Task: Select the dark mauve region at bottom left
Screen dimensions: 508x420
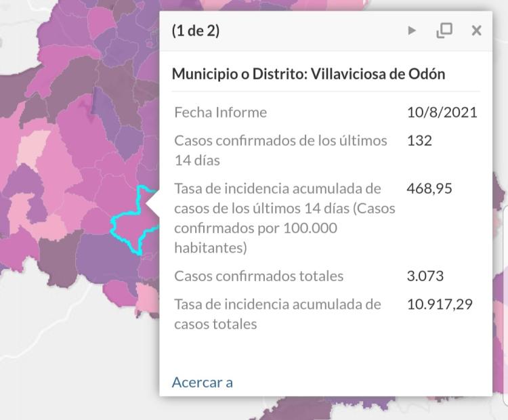Action: [60, 259]
